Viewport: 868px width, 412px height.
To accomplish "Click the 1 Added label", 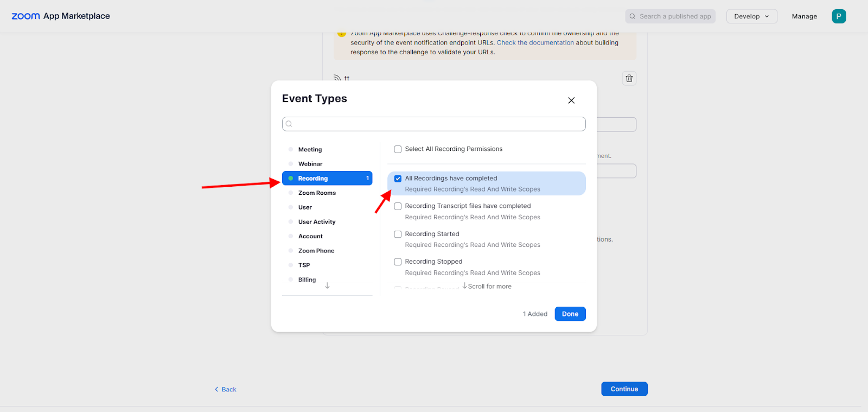I will point(535,314).
